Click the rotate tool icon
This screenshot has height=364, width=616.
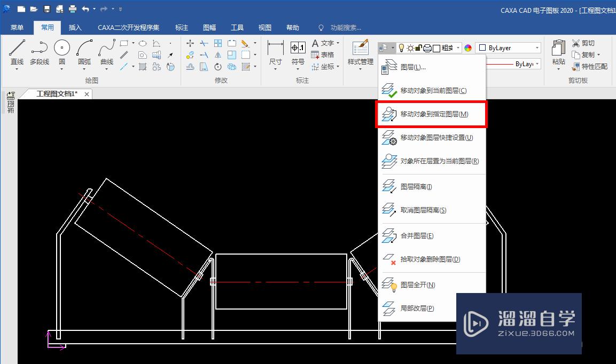click(218, 67)
